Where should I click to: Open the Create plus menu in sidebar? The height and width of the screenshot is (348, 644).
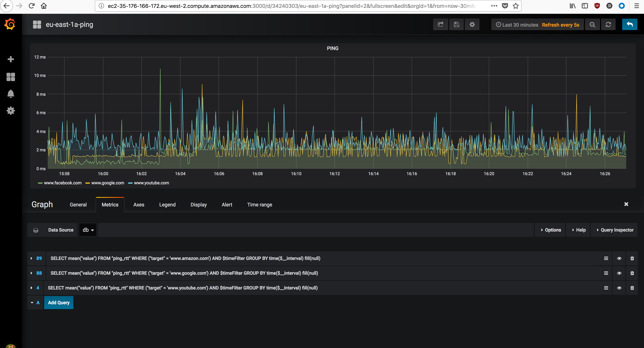click(11, 59)
